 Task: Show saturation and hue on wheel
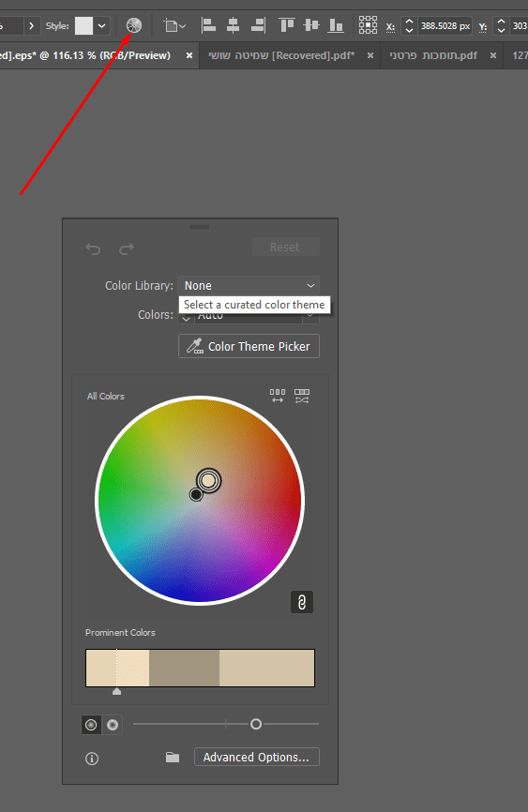(91, 725)
